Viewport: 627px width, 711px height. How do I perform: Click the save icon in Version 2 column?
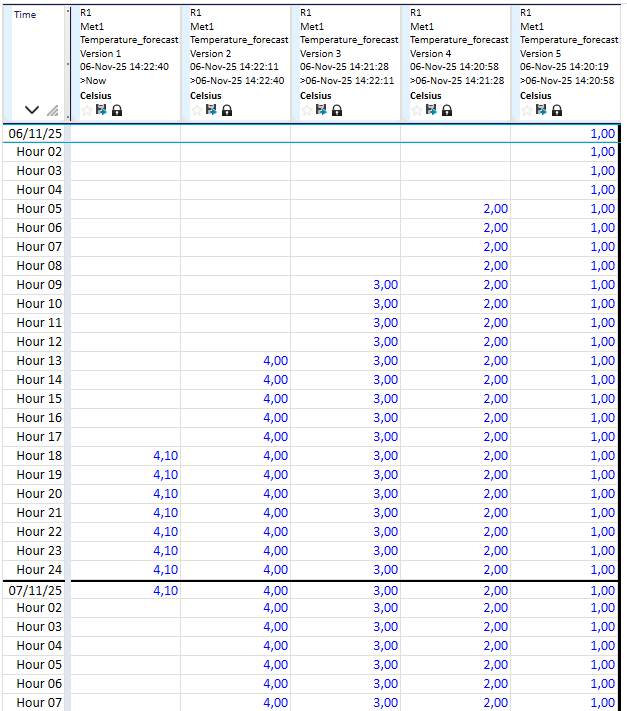click(x=211, y=110)
